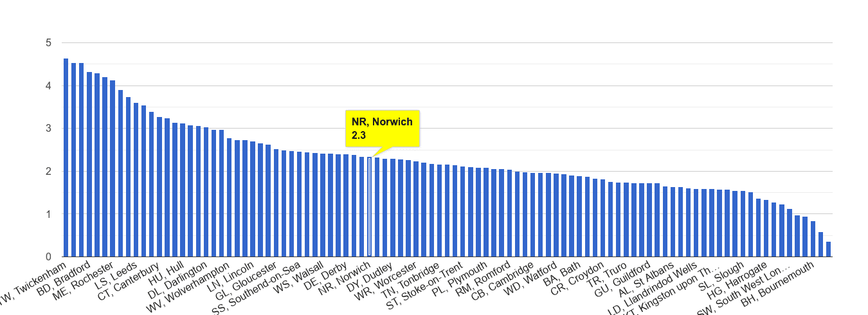Click the y-axis value 3

point(48,129)
